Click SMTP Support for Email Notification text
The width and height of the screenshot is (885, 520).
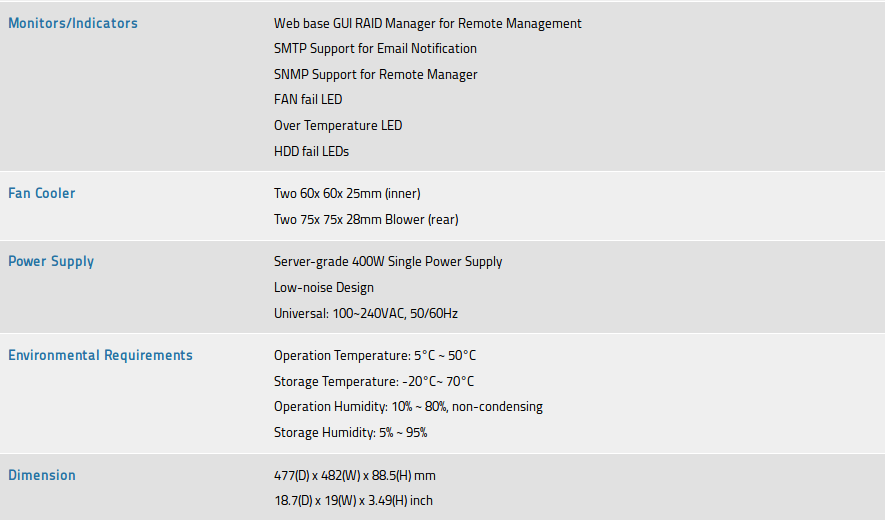pyautogui.click(x=375, y=49)
